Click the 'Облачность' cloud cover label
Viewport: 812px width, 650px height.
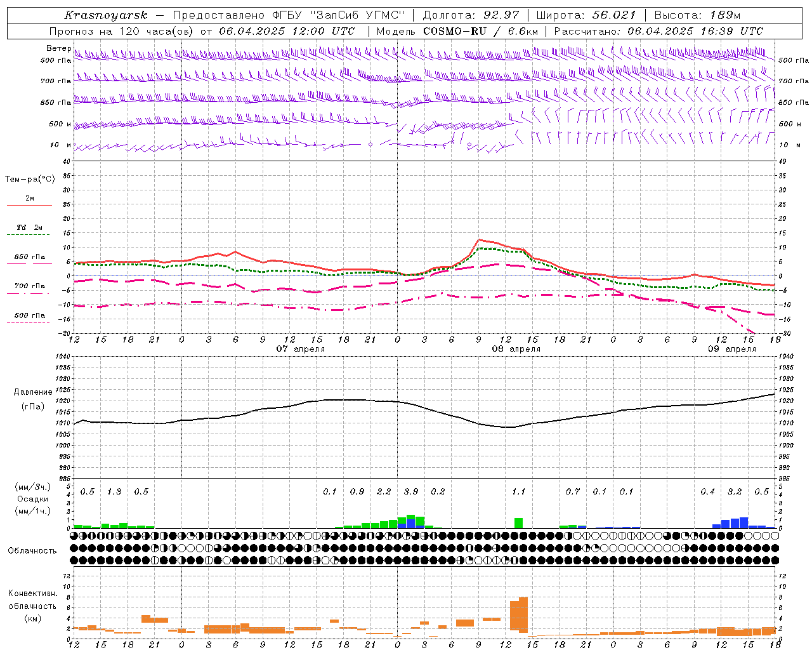pyautogui.click(x=32, y=550)
